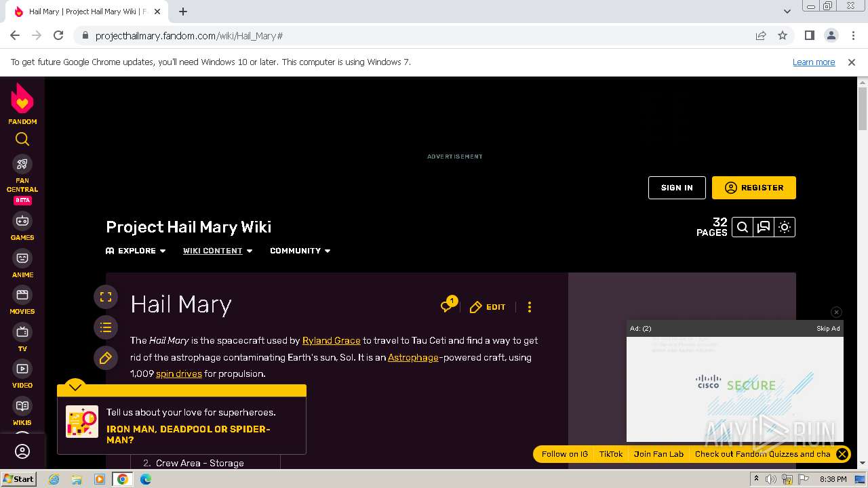The width and height of the screenshot is (868, 488).
Task: Dismiss the Chrome update notification bar
Action: (852, 62)
